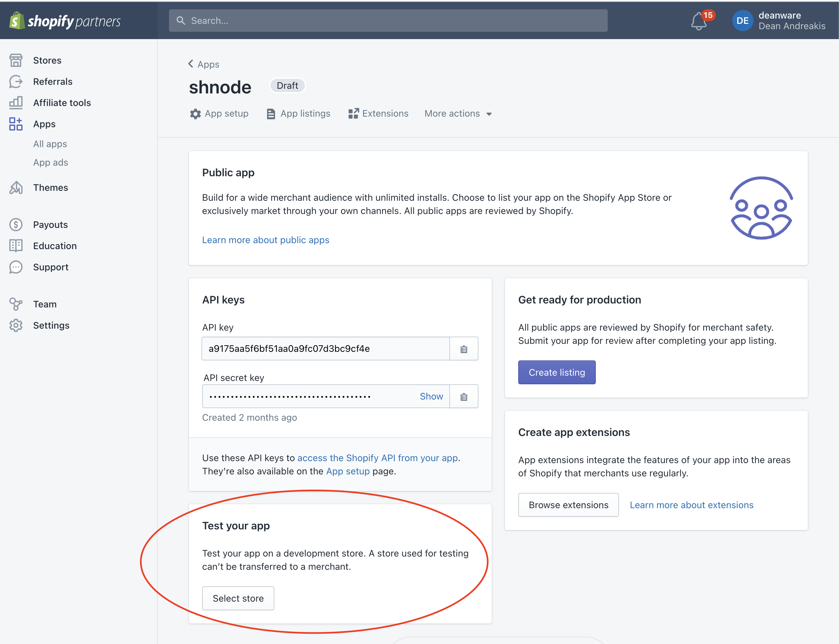
Task: Open Support in the sidebar
Action: point(51,267)
